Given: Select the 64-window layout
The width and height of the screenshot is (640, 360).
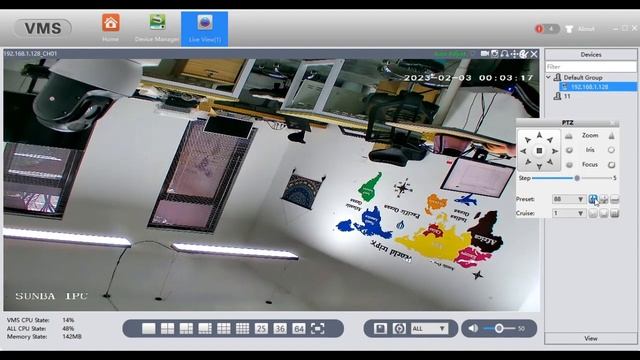Looking at the screenshot, I should (299, 329).
